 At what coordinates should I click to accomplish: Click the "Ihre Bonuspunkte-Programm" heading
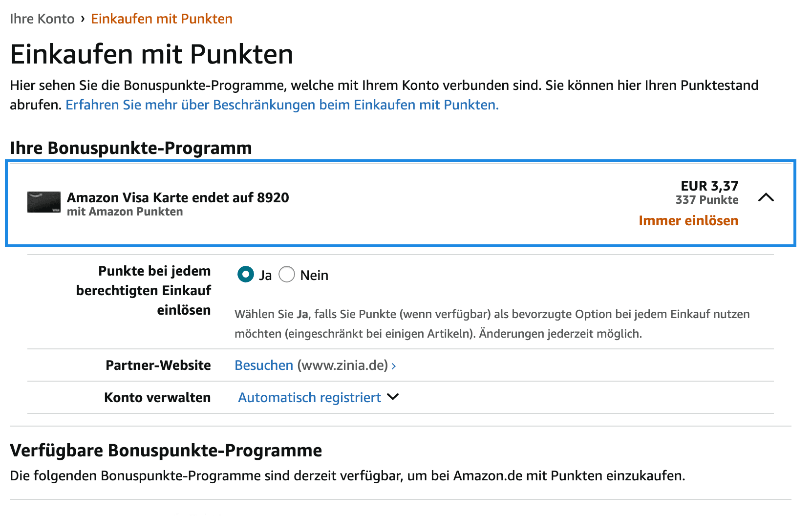point(131,148)
